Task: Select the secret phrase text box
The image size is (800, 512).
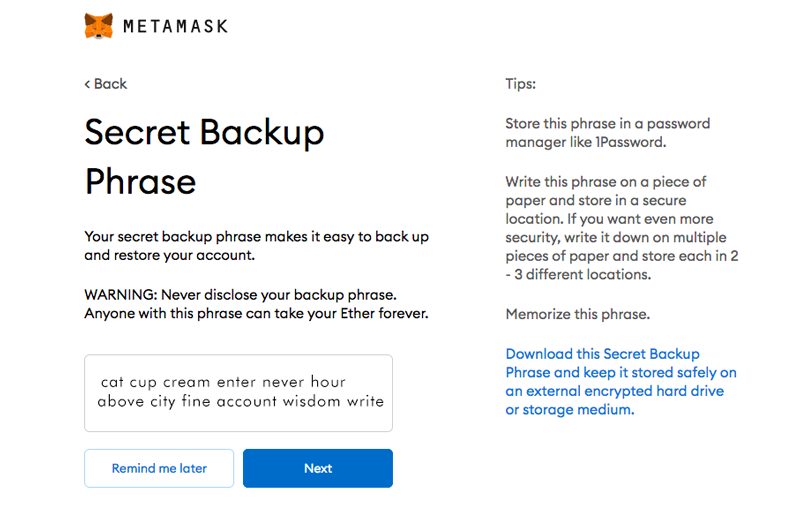Action: [x=238, y=393]
